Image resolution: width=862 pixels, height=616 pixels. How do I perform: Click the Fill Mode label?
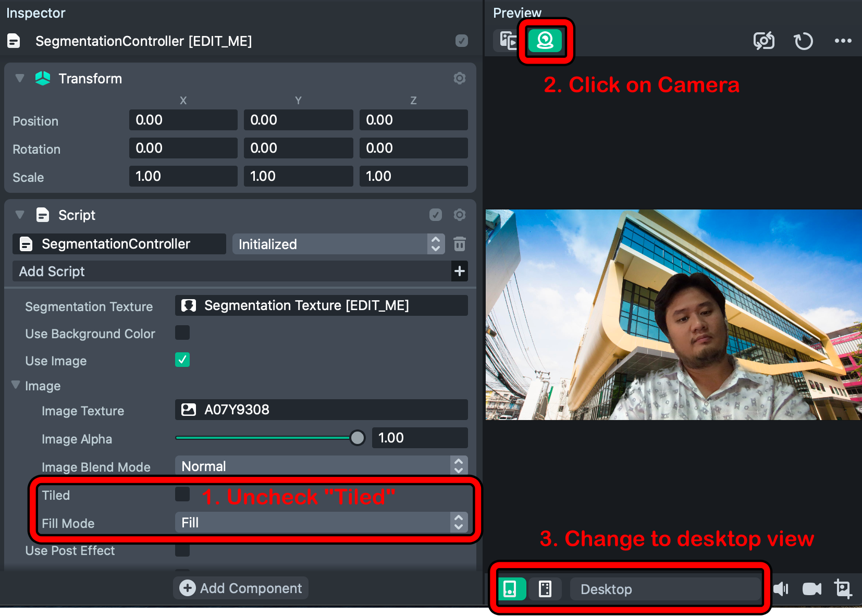(68, 523)
